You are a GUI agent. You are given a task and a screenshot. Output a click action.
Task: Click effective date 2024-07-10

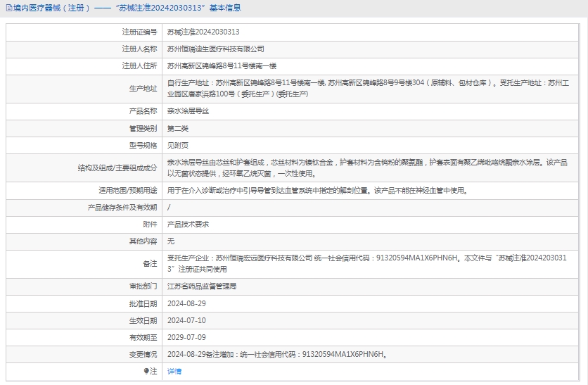point(186,320)
